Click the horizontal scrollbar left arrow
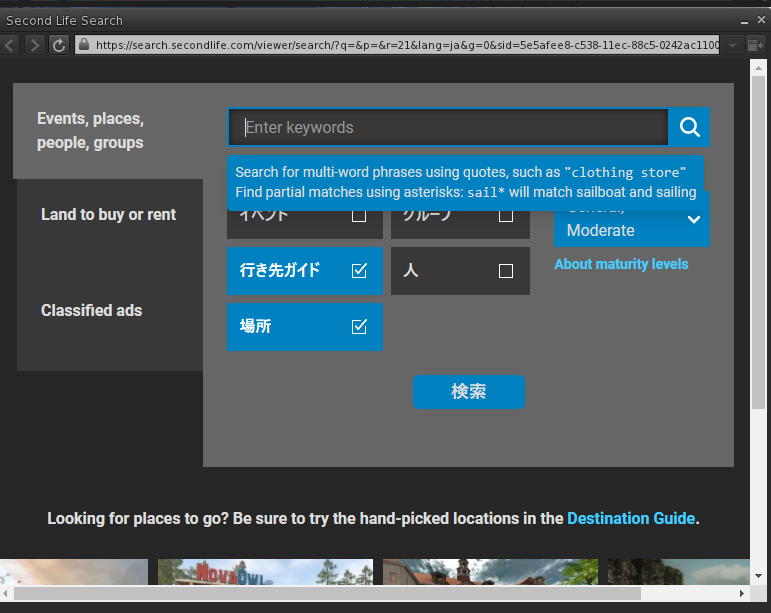 pyautogui.click(x=5, y=593)
